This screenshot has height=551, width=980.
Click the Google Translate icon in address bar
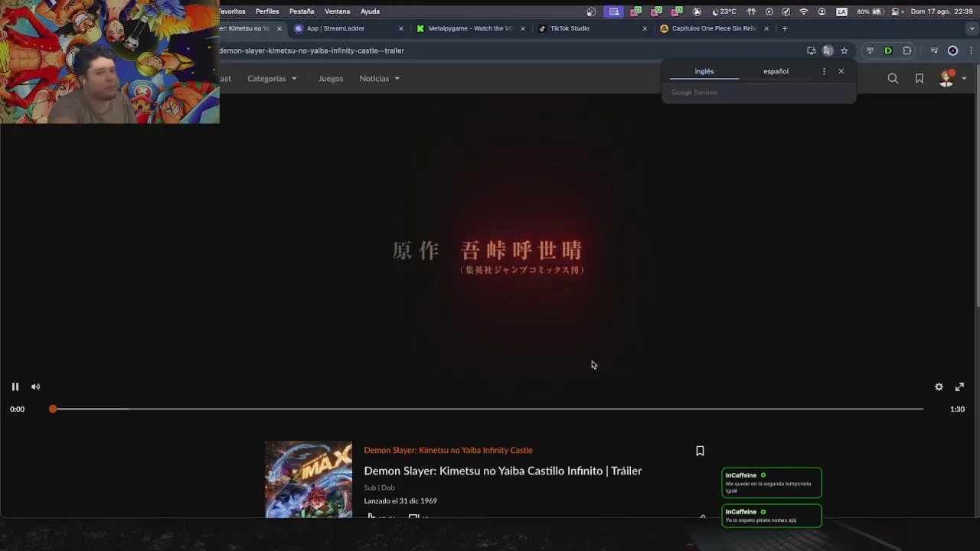tap(828, 51)
